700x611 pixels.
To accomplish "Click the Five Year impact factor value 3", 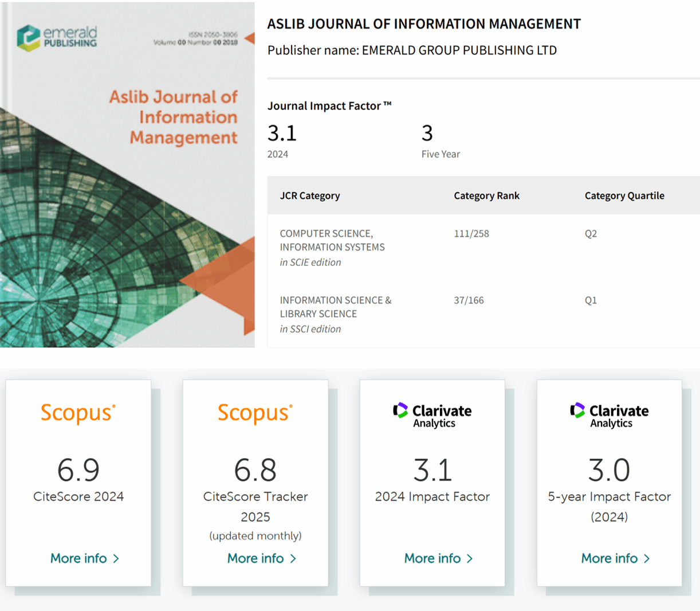I will (427, 133).
